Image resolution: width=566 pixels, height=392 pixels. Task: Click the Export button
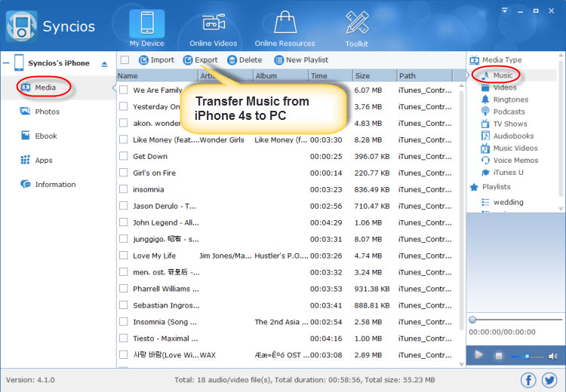200,60
